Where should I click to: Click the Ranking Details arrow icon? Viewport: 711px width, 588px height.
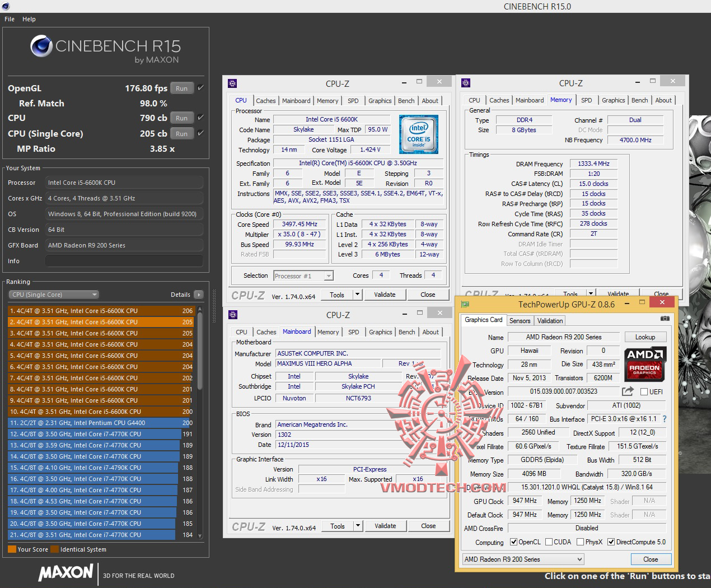(199, 295)
